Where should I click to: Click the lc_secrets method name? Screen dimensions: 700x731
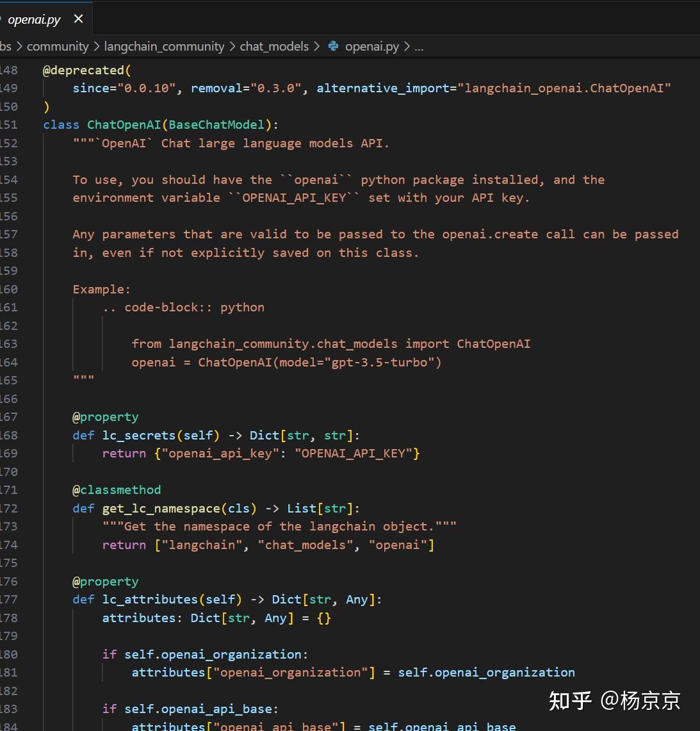click(138, 435)
